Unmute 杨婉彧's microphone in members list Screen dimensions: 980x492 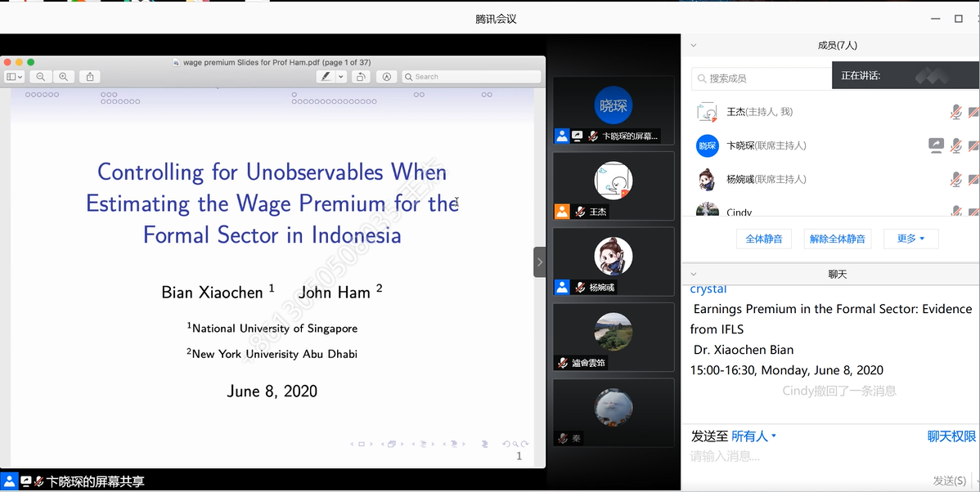tap(955, 179)
